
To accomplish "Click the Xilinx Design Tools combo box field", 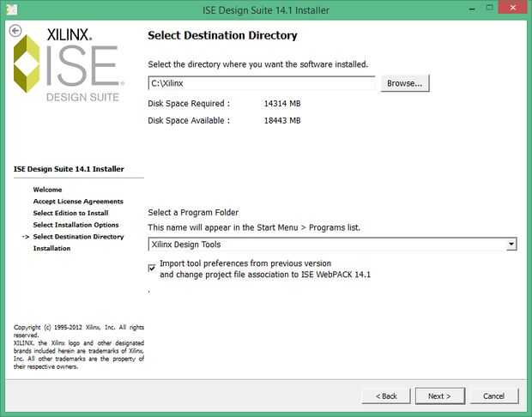I will click(332, 245).
